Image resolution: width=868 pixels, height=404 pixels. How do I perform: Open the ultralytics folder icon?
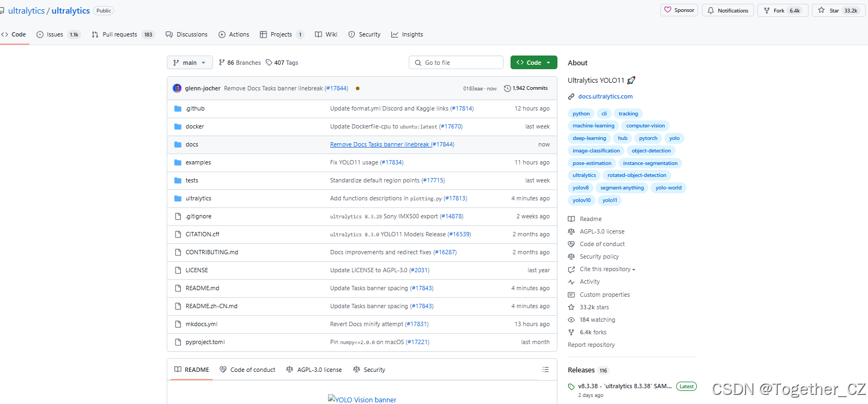point(178,198)
